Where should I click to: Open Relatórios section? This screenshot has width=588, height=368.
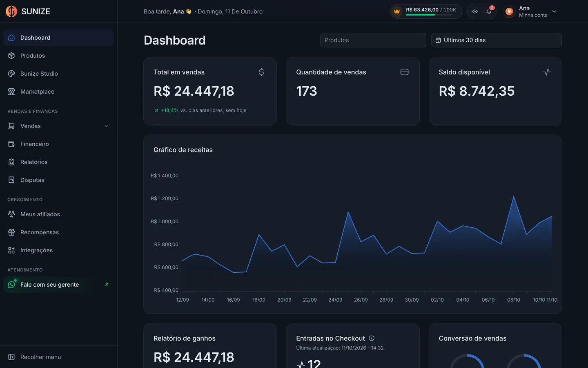(x=58, y=162)
